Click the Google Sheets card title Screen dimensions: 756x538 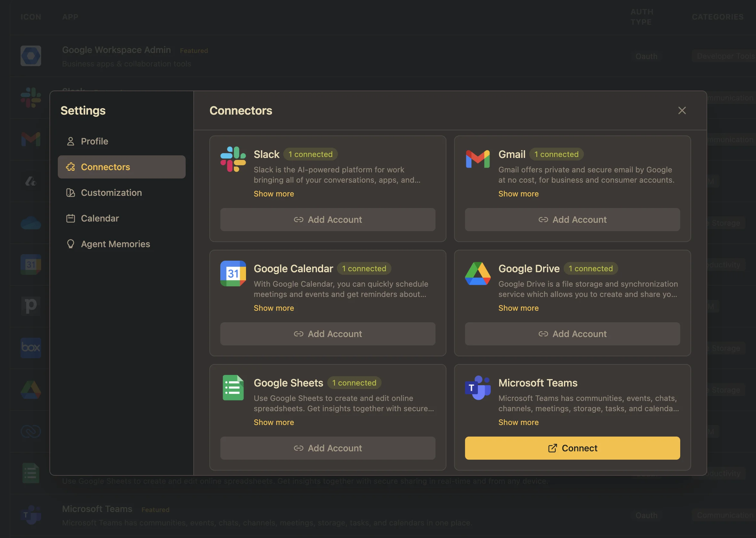click(288, 383)
